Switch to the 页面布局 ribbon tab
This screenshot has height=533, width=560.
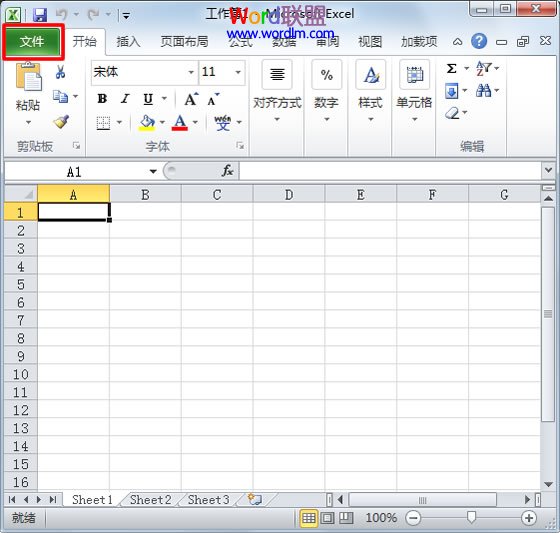click(x=184, y=42)
